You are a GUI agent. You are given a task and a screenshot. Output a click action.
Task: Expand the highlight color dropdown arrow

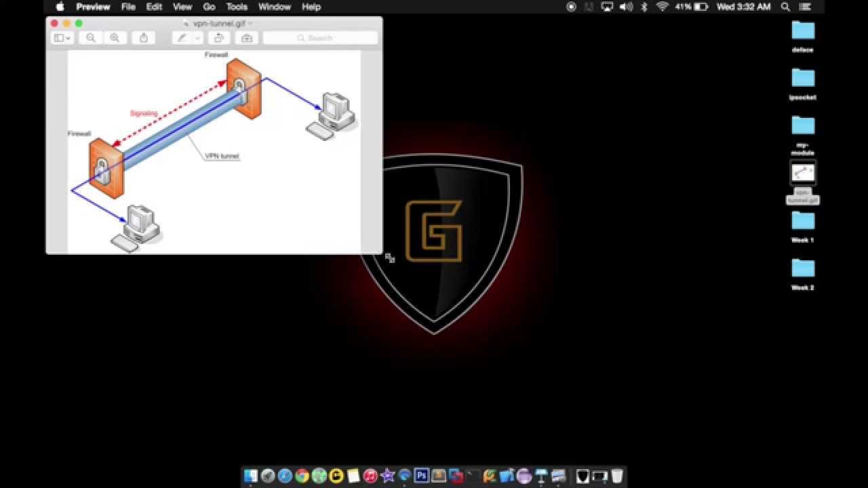coord(197,38)
